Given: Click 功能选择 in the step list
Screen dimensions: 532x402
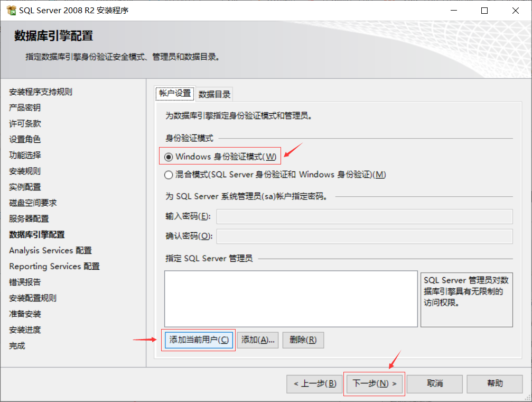Looking at the screenshot, I should [x=25, y=156].
